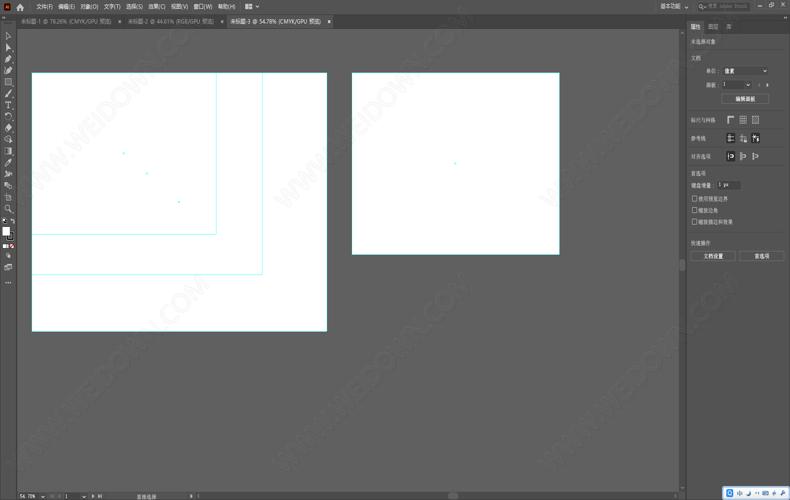Click the None color button below fill
The width and height of the screenshot is (790, 500).
point(12,246)
